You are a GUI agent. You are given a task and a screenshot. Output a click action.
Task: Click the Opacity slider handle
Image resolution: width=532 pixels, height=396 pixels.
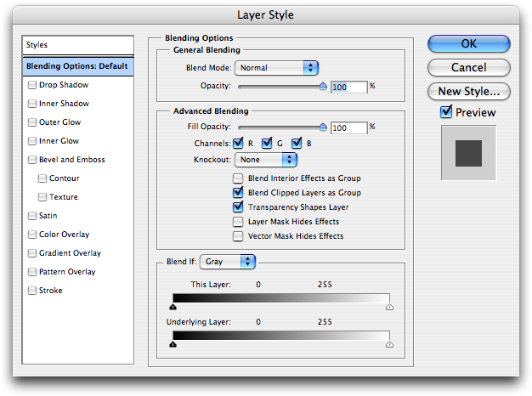[x=323, y=86]
